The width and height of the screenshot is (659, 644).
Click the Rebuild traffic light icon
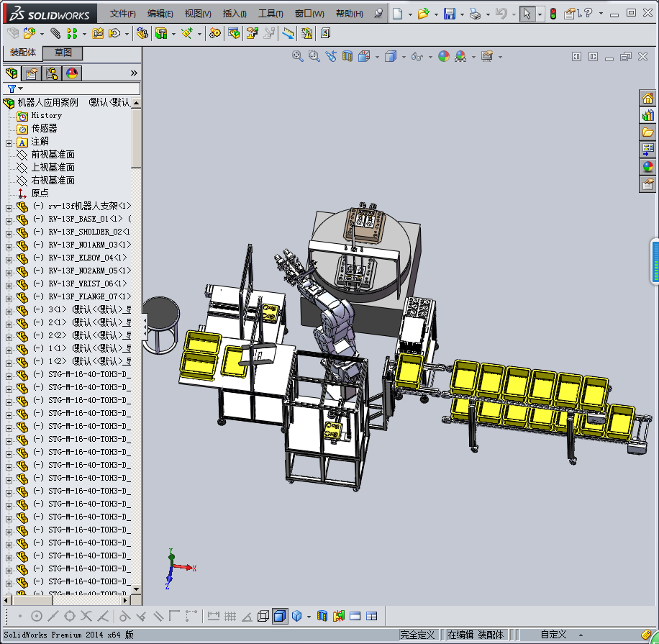click(553, 14)
